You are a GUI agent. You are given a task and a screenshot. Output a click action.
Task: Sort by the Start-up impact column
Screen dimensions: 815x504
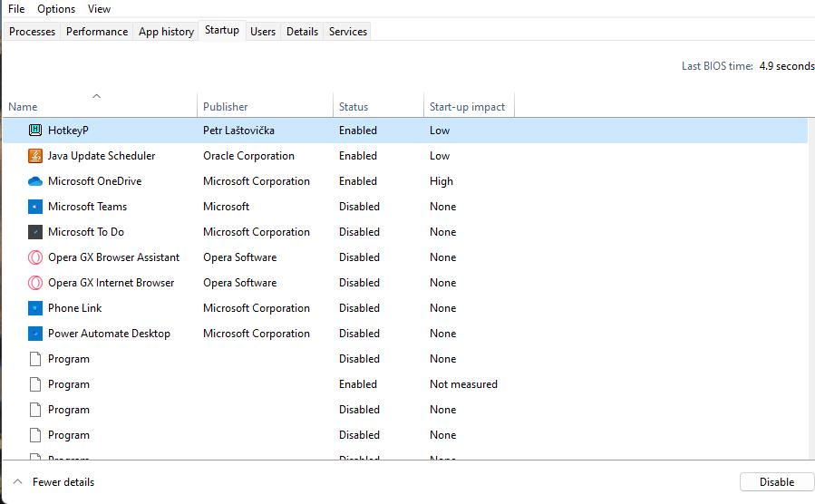click(x=467, y=107)
